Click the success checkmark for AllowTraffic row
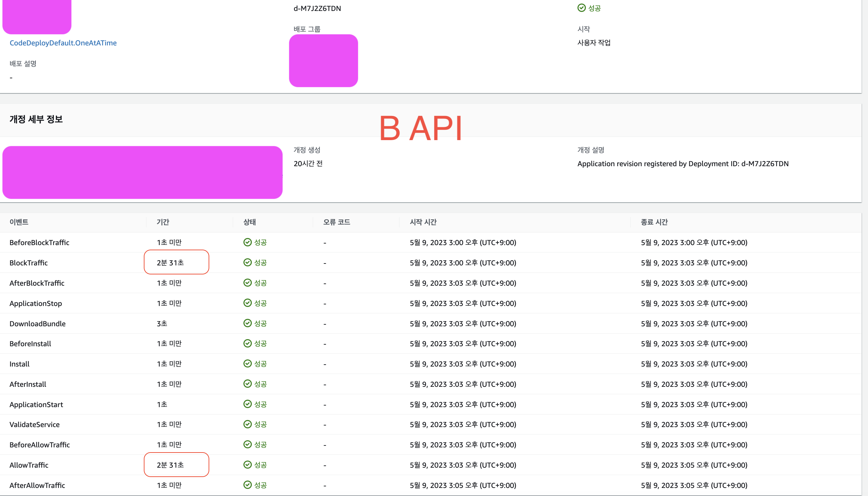The image size is (868, 496). tap(248, 465)
